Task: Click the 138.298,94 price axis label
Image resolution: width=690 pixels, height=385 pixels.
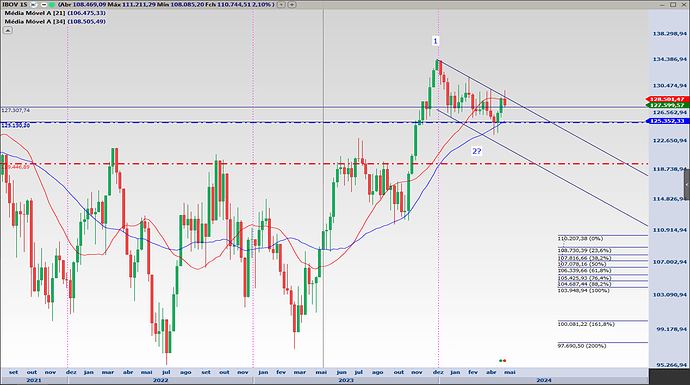Action: pos(669,34)
